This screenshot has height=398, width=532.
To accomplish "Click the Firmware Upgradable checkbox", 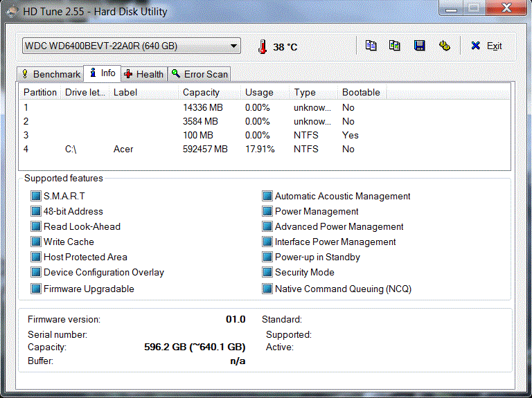I will click(x=35, y=289).
